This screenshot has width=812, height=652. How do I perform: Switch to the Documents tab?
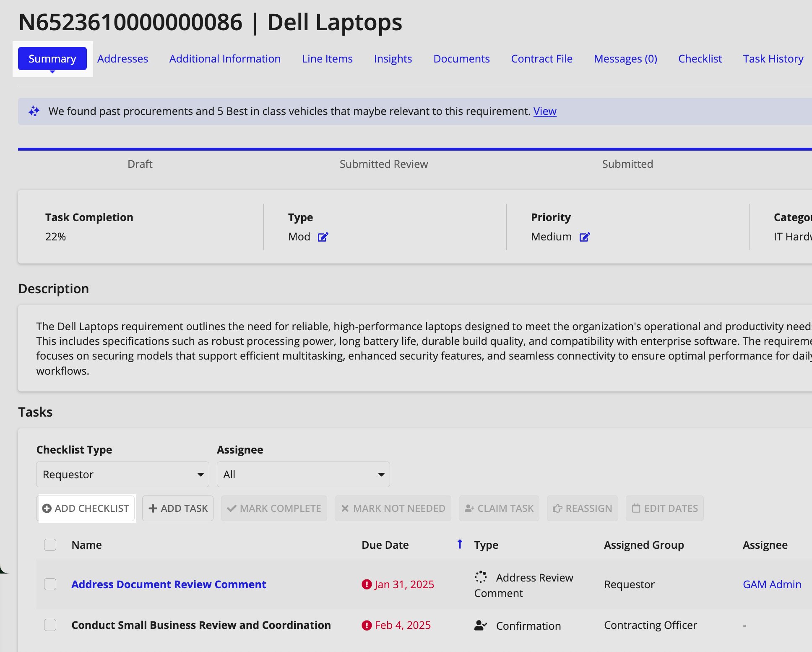point(461,59)
